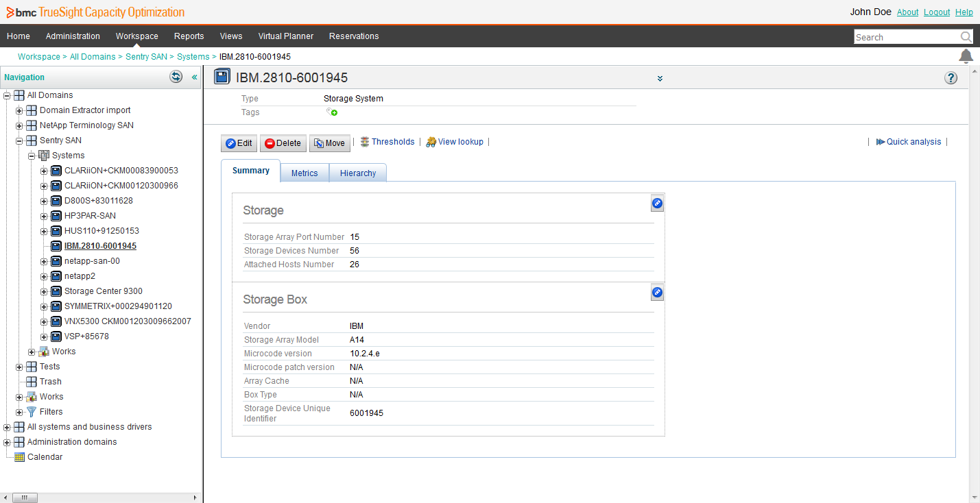
Task: Click the About link
Action: pos(907,12)
